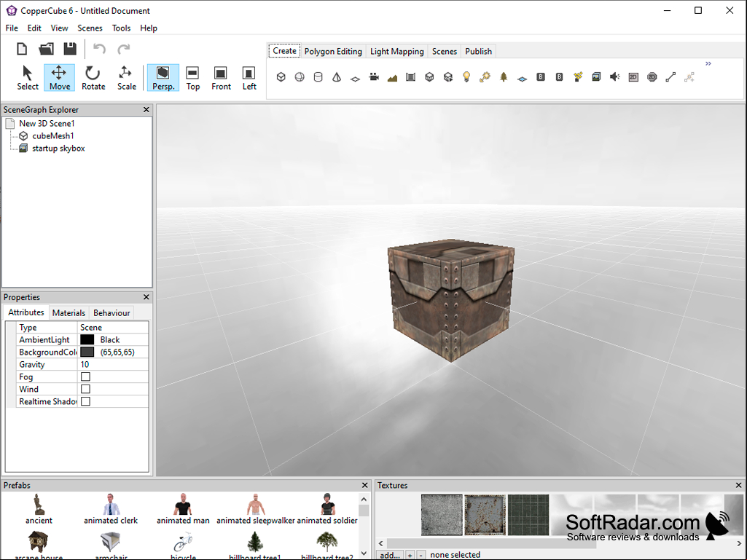
Task: Open the Help menu
Action: [149, 28]
